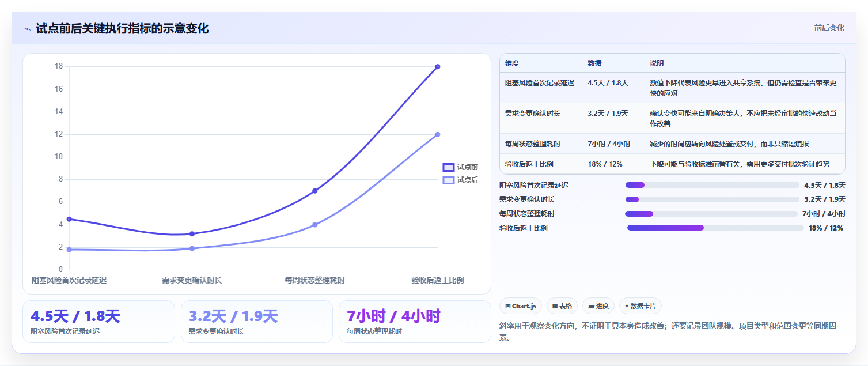868x366 pixels.
Task: Click the 试点前 data point at 18
Action: click(x=438, y=67)
